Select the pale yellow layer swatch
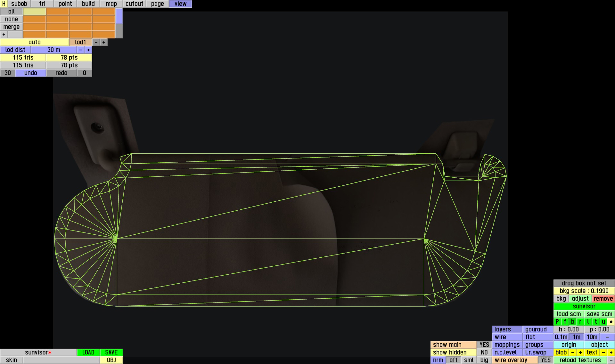The image size is (615, 364). [35, 12]
